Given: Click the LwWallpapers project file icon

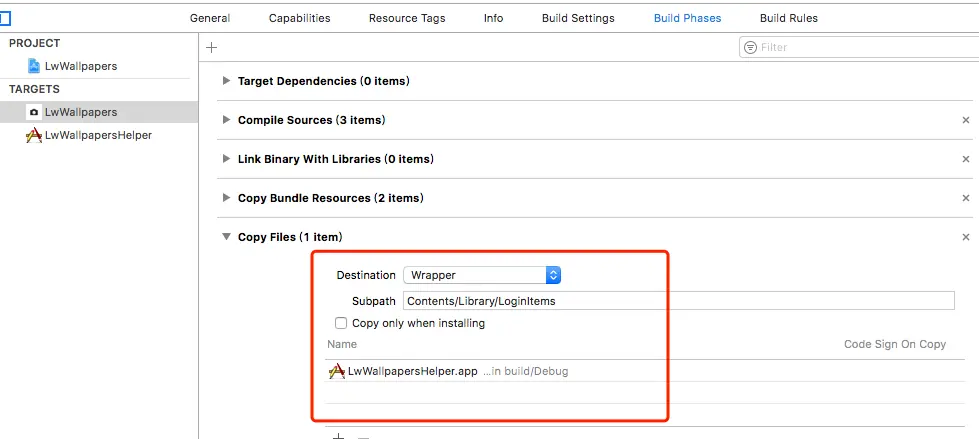Looking at the screenshot, I should pos(34,66).
